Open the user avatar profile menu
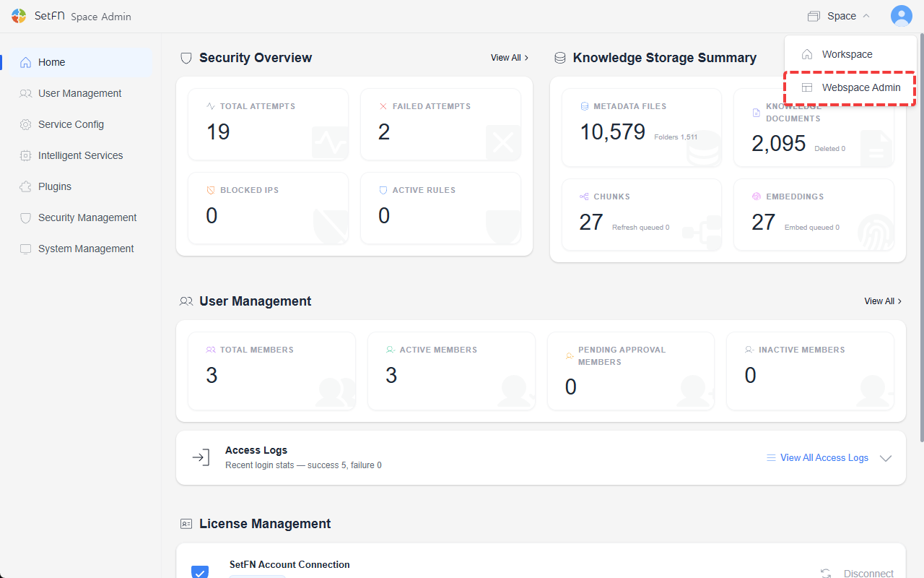The height and width of the screenshot is (578, 924). 901,16
